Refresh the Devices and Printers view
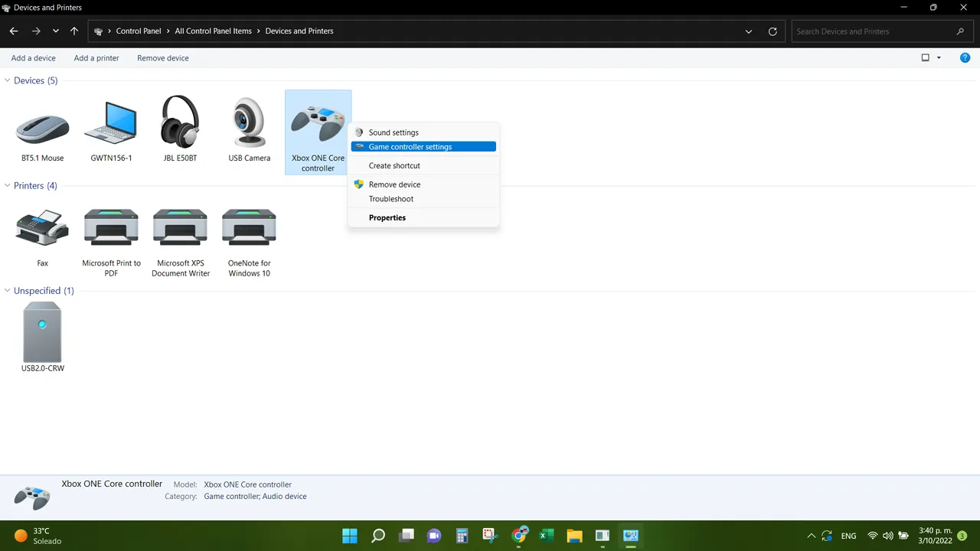 [773, 31]
